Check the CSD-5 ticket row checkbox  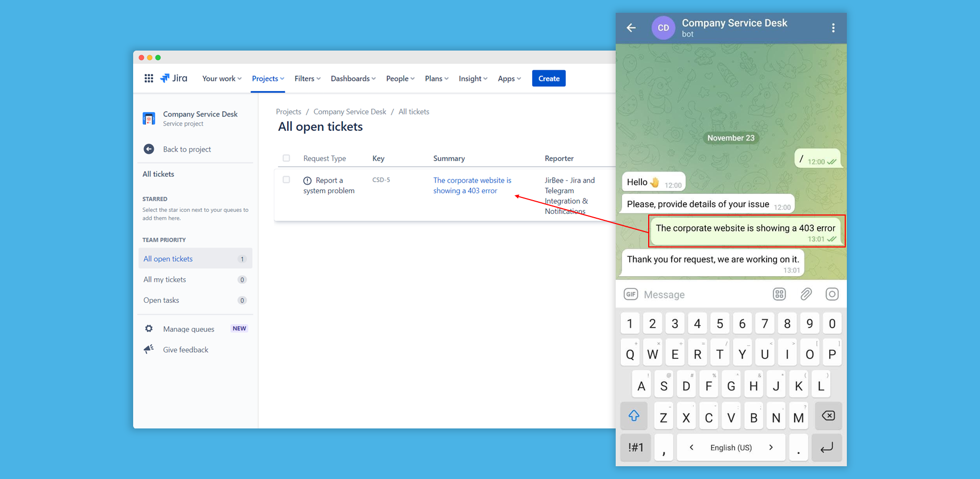[287, 180]
